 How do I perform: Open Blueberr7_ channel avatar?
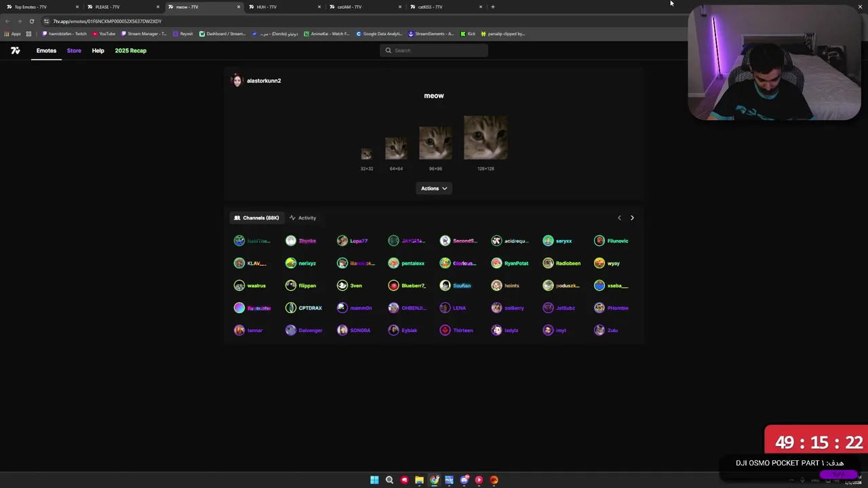[393, 285]
